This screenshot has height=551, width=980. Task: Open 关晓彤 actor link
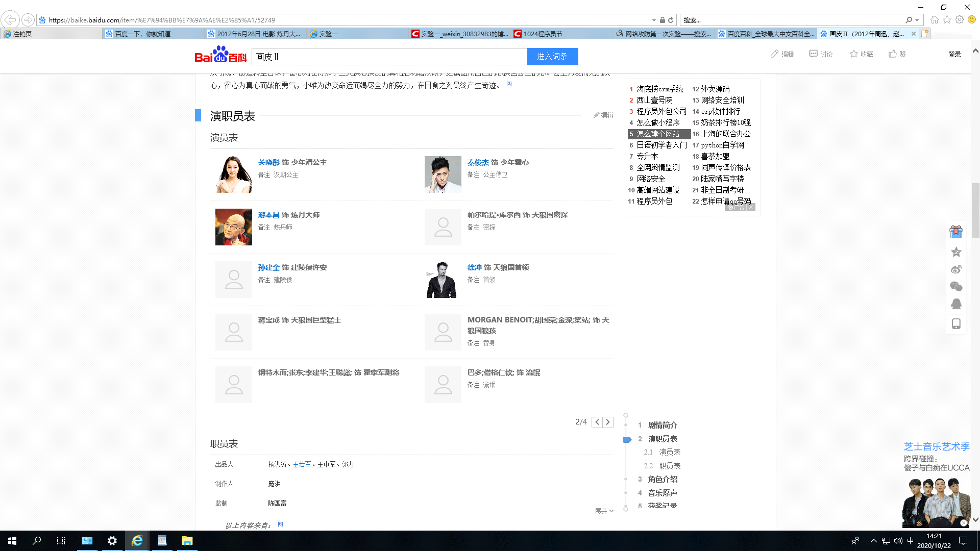pos(268,163)
